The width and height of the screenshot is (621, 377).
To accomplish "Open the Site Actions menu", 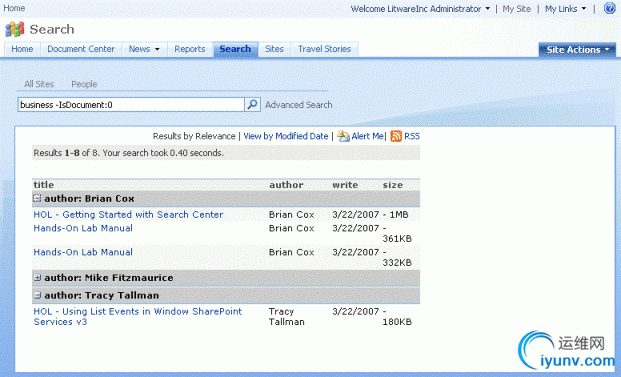I will [x=577, y=50].
